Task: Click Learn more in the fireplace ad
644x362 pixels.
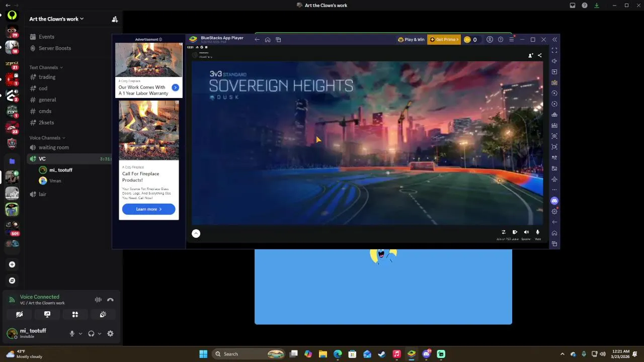Action: pos(148,209)
